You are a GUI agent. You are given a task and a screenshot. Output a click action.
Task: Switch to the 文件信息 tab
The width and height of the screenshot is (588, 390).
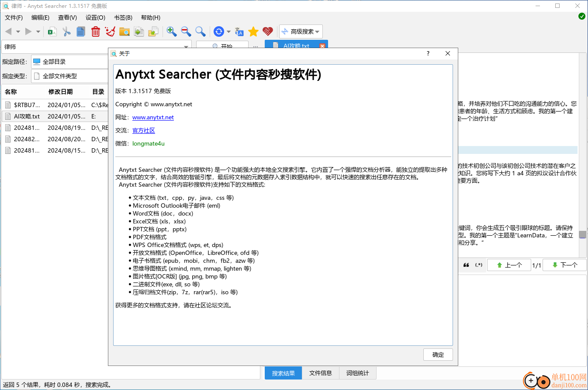coord(321,373)
